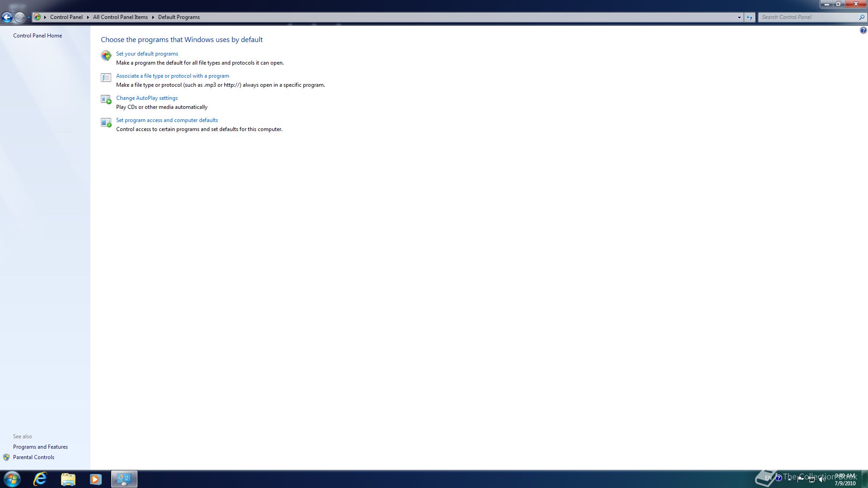This screenshot has width=868, height=488.
Task: Open the Action Center flag icon
Action: click(801, 479)
